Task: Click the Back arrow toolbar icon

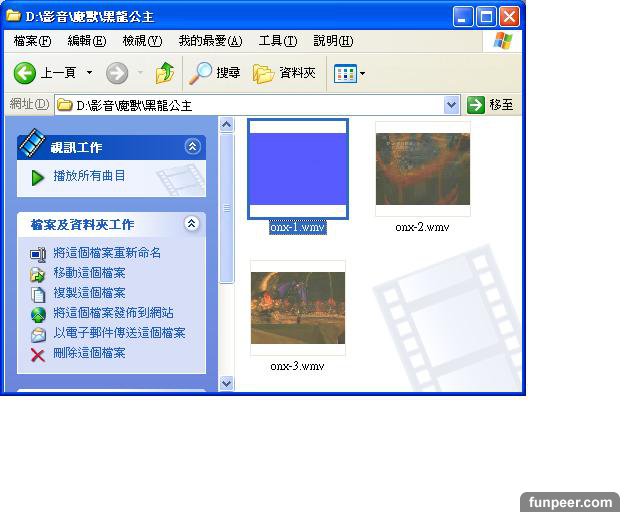Action: coord(25,73)
